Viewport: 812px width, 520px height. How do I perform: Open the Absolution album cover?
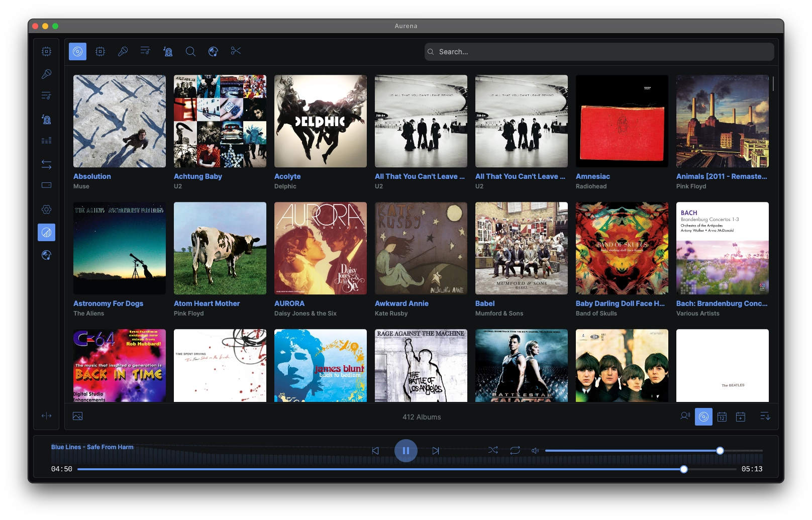click(120, 121)
